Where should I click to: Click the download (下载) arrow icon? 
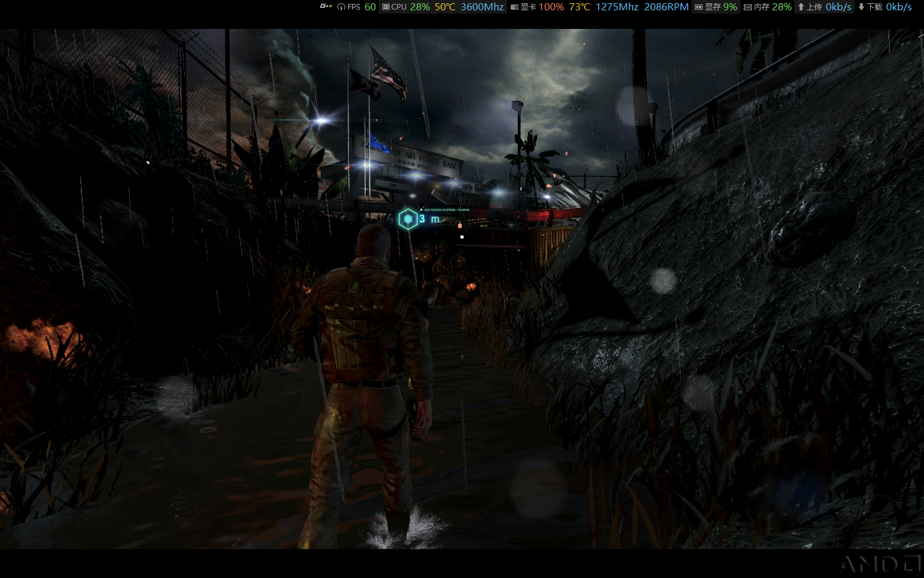[861, 7]
